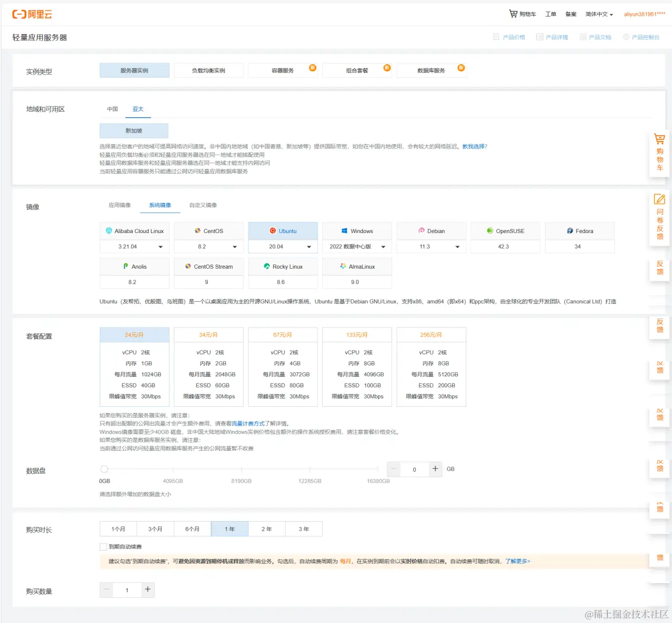The image size is (672, 623).
Task: Click the product details icon
Action: [x=539, y=37]
